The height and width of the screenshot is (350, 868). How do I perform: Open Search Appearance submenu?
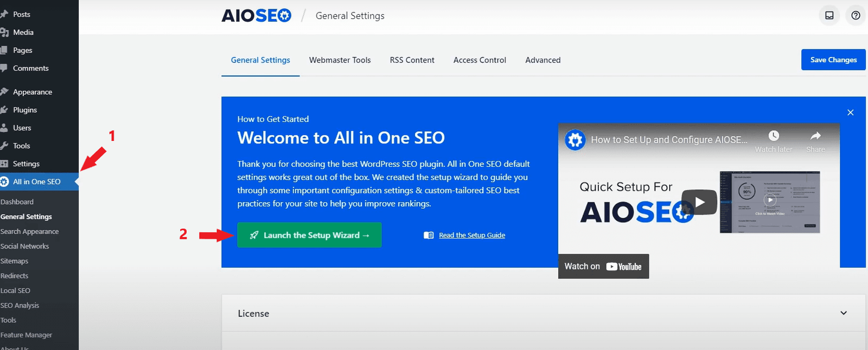[29, 231]
